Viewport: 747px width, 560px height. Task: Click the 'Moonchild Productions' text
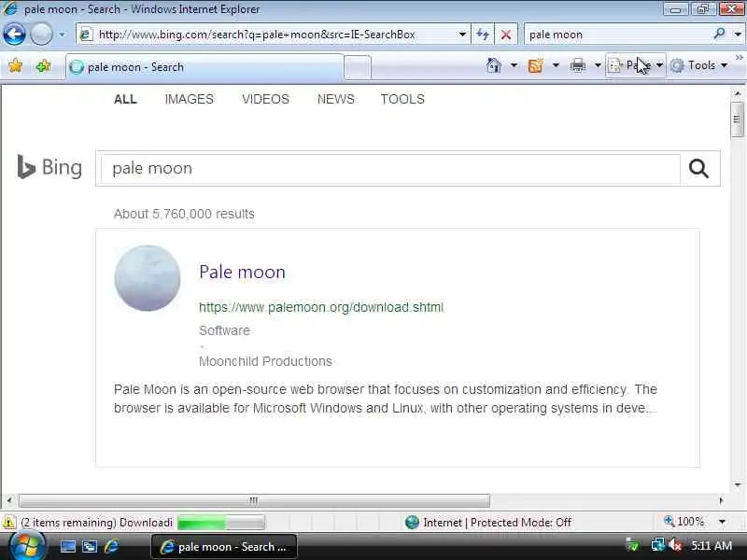coord(265,361)
